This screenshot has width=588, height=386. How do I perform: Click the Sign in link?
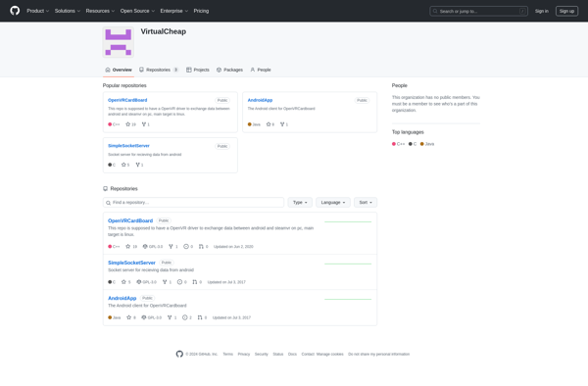pyautogui.click(x=542, y=11)
